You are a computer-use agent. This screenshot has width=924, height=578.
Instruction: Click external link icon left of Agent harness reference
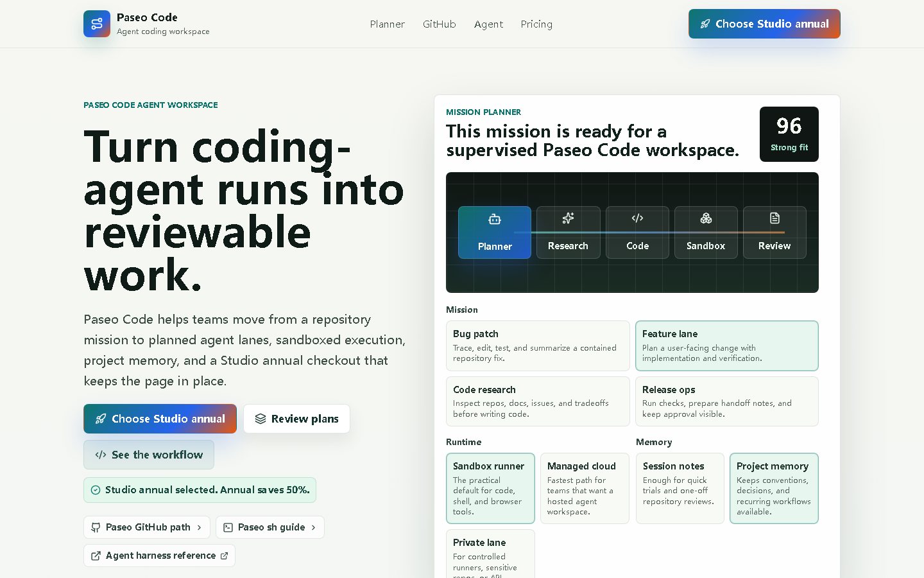(96, 556)
